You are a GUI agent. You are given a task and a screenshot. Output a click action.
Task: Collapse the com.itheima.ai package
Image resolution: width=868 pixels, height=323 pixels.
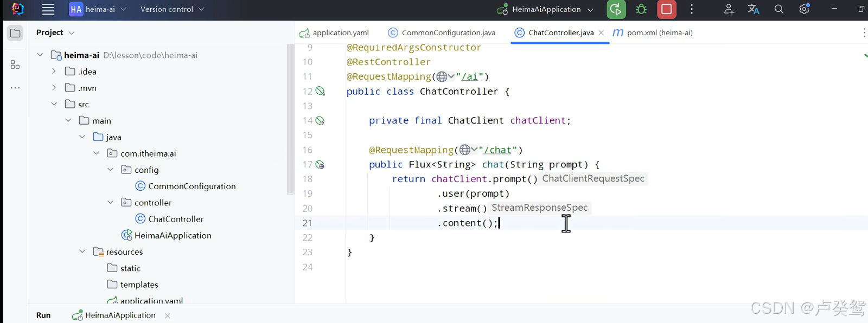point(96,153)
